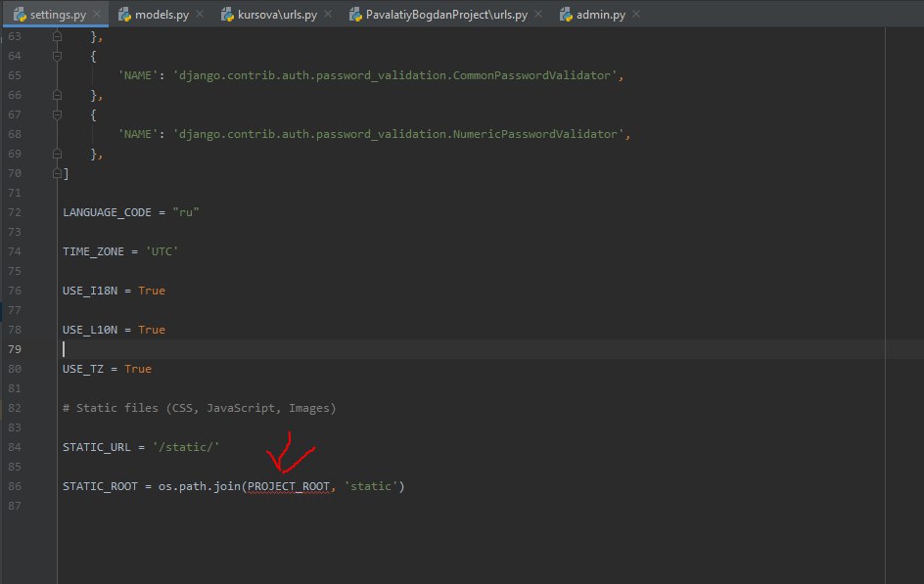Viewport: 924px width, 584px height.
Task: Click the '/static/' string value
Action: coord(186,447)
